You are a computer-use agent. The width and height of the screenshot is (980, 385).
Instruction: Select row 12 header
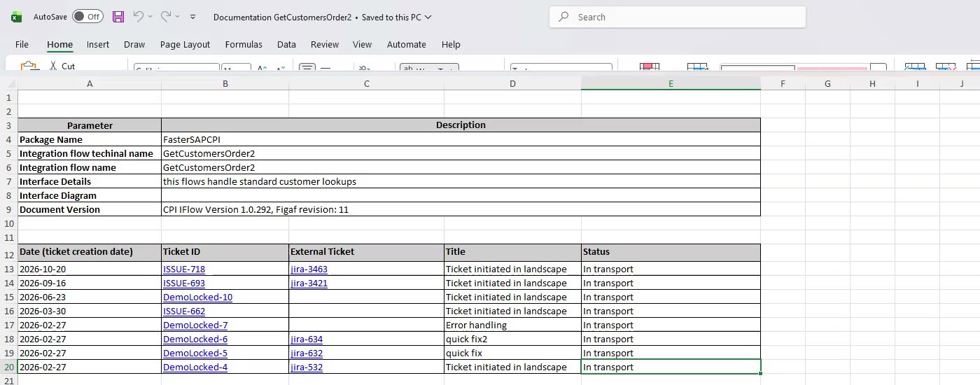[8, 253]
